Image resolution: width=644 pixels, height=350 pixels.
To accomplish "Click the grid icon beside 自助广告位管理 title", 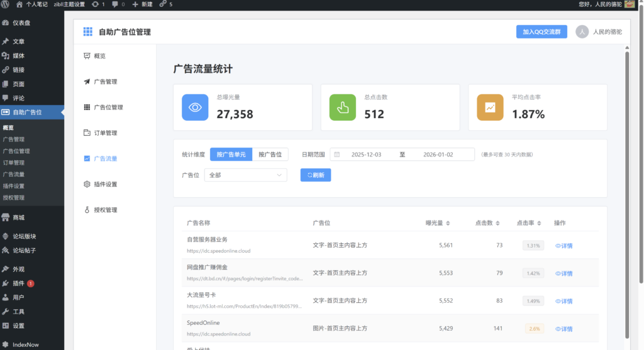I will 87,32.
